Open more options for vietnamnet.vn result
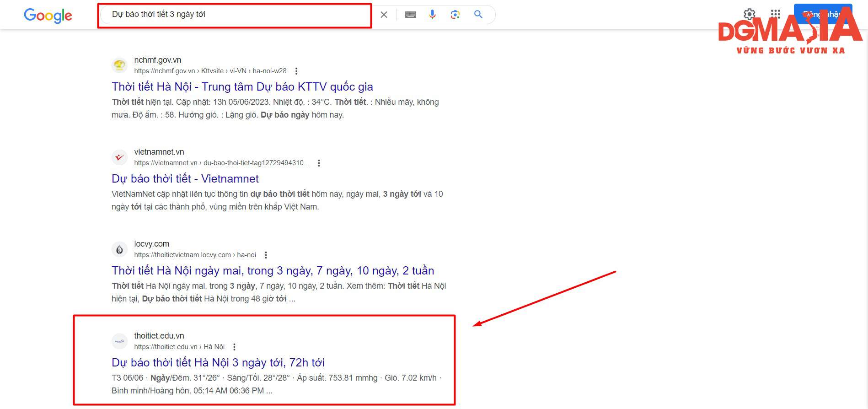This screenshot has width=868, height=409. 319,163
